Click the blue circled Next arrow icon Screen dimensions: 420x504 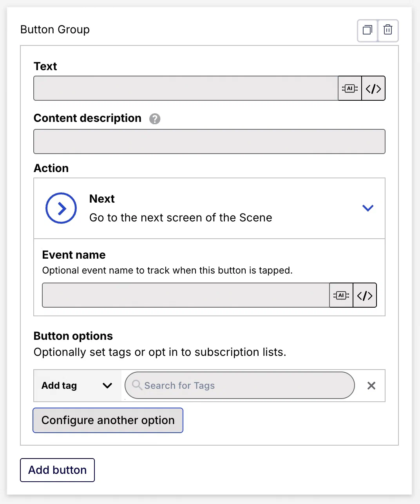click(61, 208)
